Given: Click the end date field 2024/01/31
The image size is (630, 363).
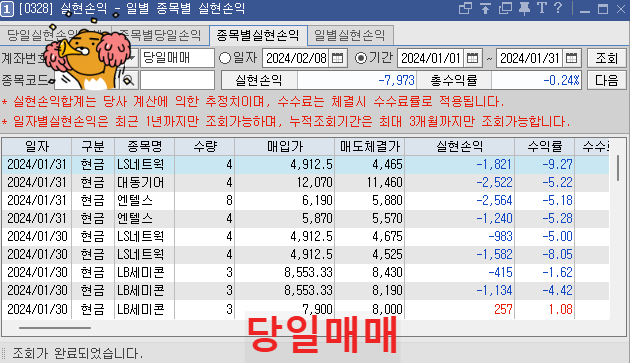Looking at the screenshot, I should (530, 58).
